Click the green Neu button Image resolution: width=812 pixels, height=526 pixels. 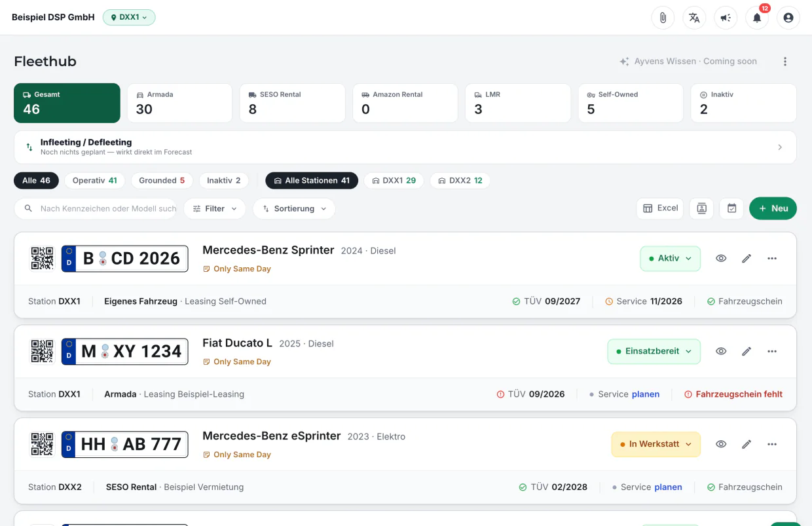pyautogui.click(x=773, y=208)
